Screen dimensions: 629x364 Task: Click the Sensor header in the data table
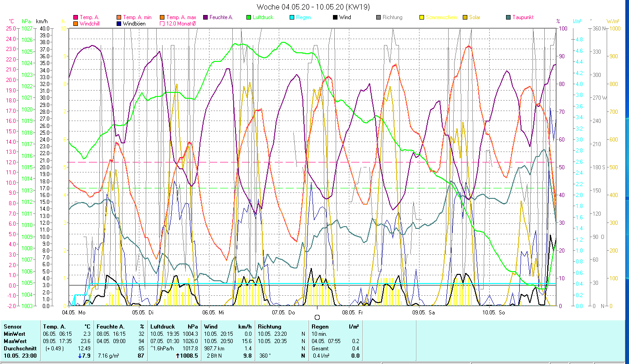coord(12,327)
